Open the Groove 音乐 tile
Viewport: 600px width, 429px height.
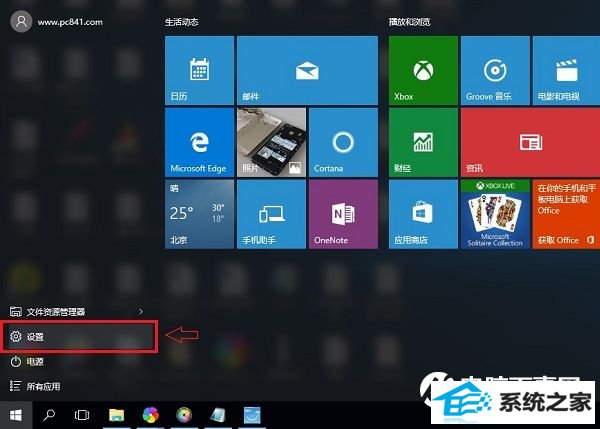point(495,70)
